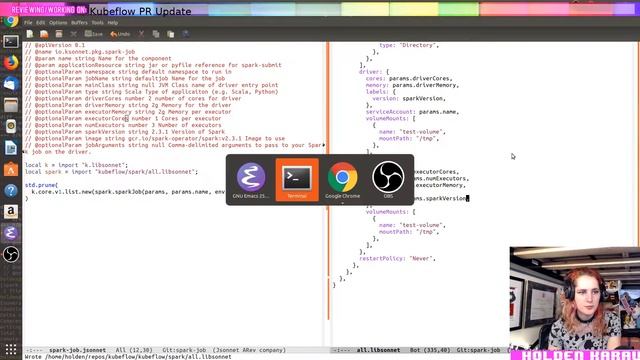
Task: Open Rhythmbox from the dock
Action: pyautogui.click(x=11, y=126)
